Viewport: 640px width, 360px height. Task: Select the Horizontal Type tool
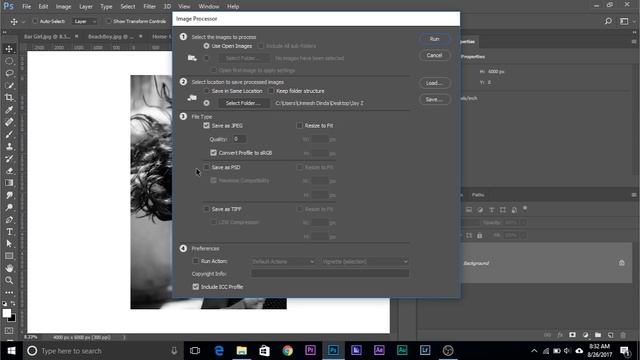[x=9, y=232]
